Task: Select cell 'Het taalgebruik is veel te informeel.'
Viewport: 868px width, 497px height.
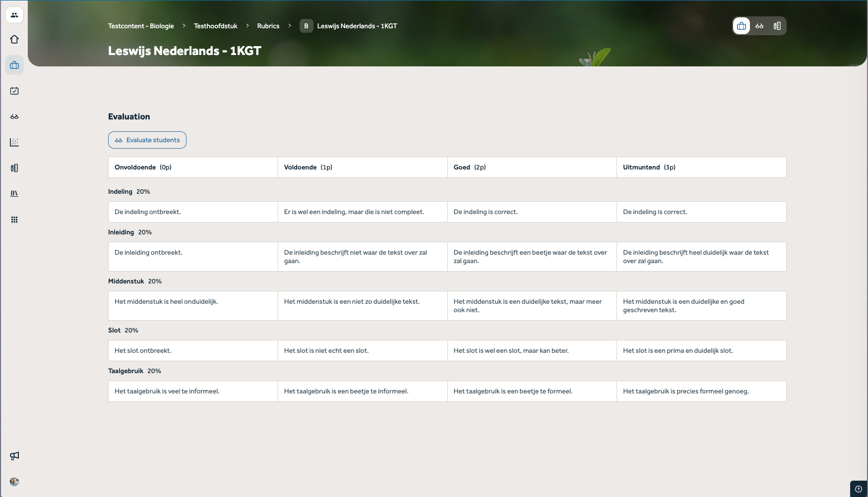Action: click(193, 391)
